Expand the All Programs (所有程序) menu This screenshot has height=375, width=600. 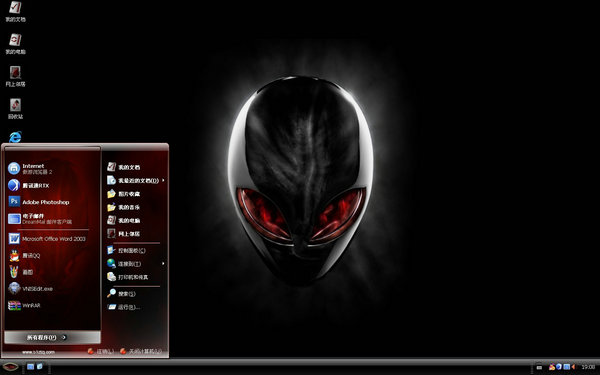click(x=52, y=338)
